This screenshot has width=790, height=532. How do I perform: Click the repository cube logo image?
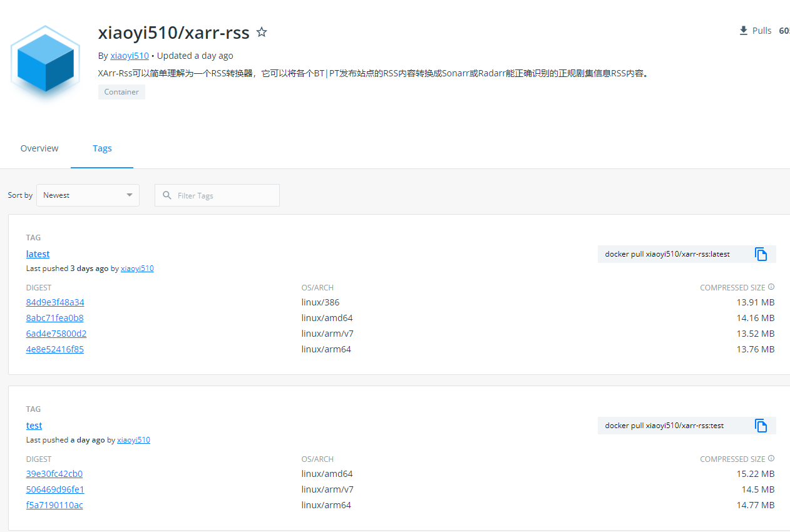point(44,63)
